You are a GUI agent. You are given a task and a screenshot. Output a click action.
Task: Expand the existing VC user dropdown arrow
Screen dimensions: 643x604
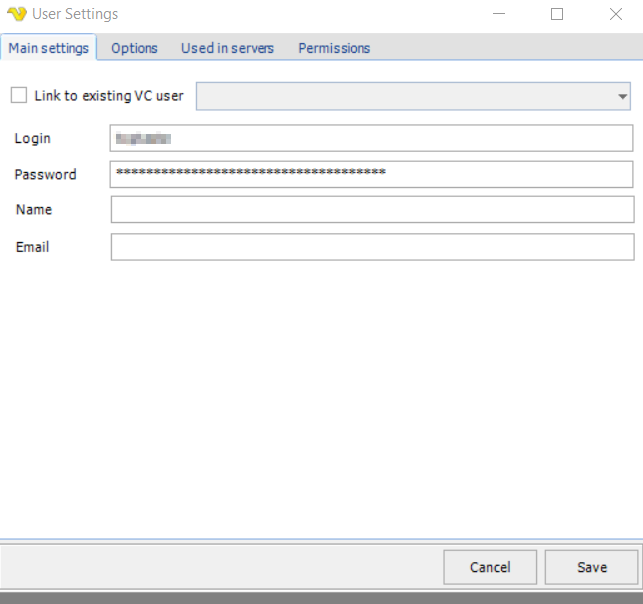[623, 96]
